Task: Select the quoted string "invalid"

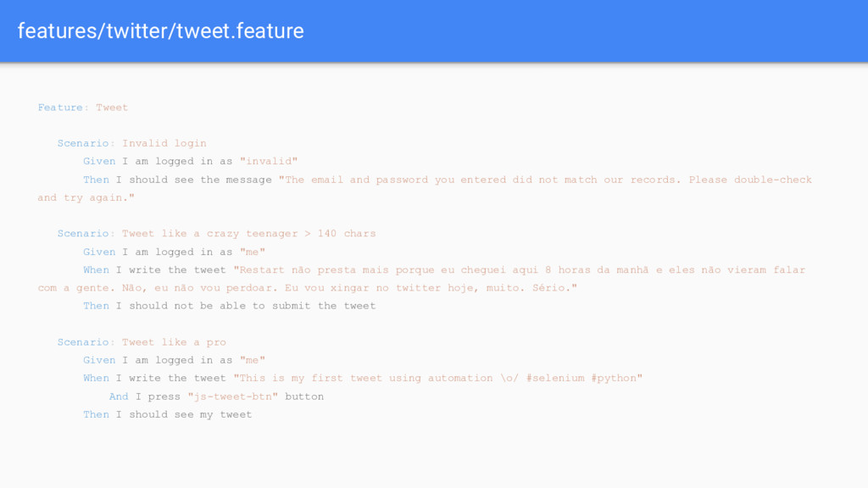Action: [x=270, y=161]
